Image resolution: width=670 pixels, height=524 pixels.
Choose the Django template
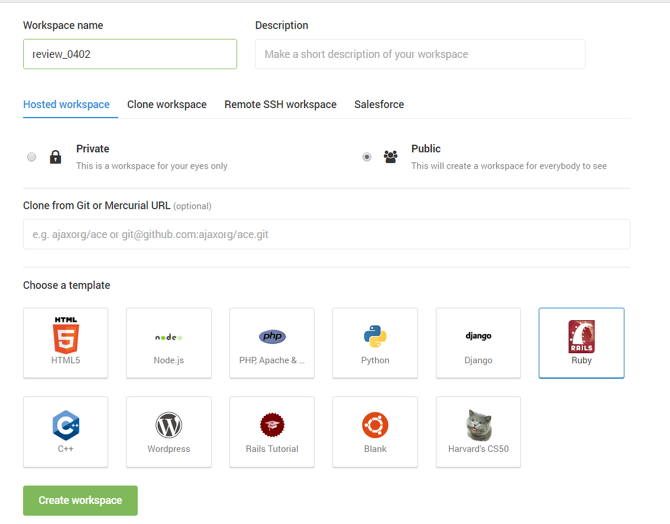478,343
